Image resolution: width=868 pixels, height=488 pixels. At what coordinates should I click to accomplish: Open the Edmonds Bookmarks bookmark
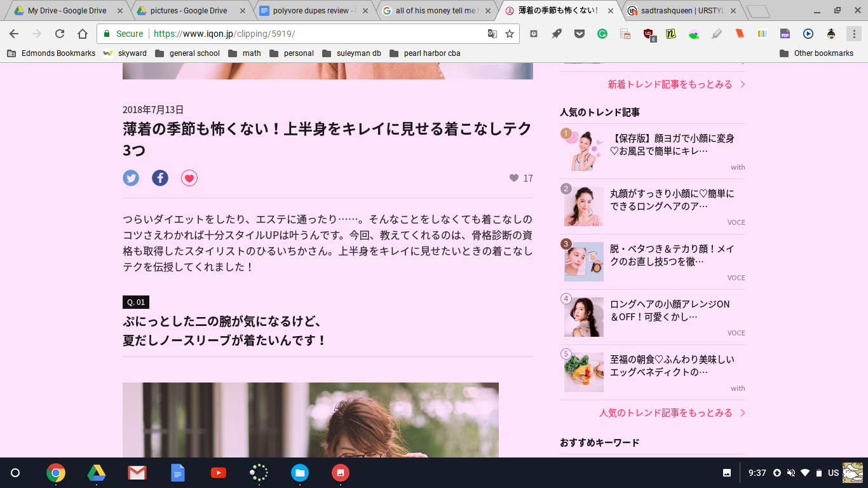(x=51, y=53)
